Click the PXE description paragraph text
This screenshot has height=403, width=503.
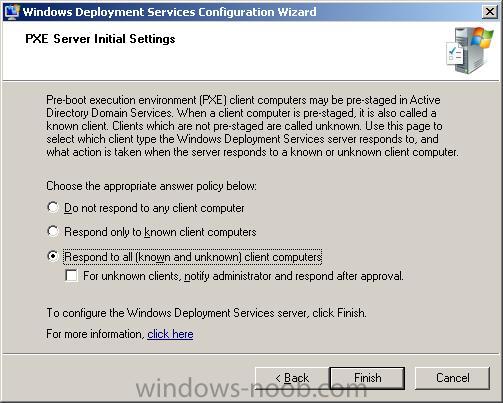[252, 126]
